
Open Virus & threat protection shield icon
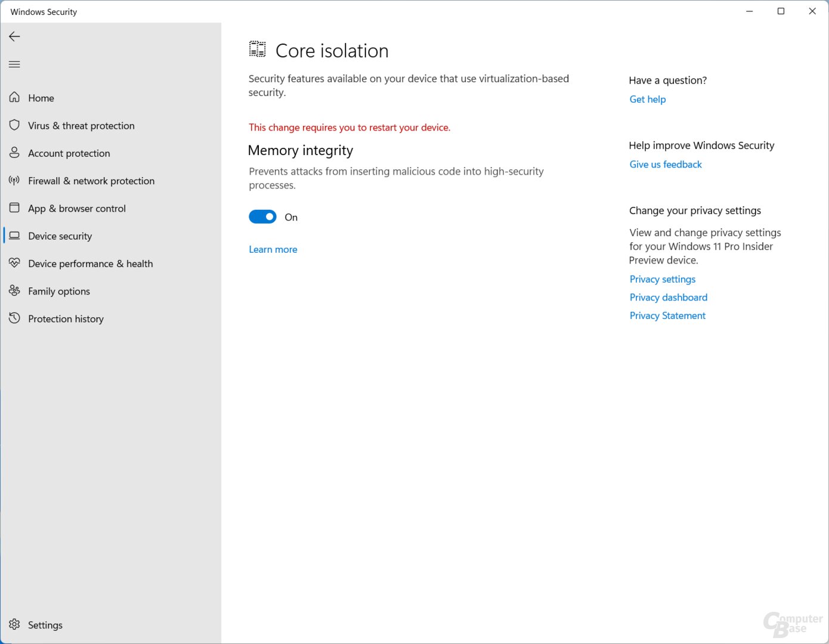(15, 125)
